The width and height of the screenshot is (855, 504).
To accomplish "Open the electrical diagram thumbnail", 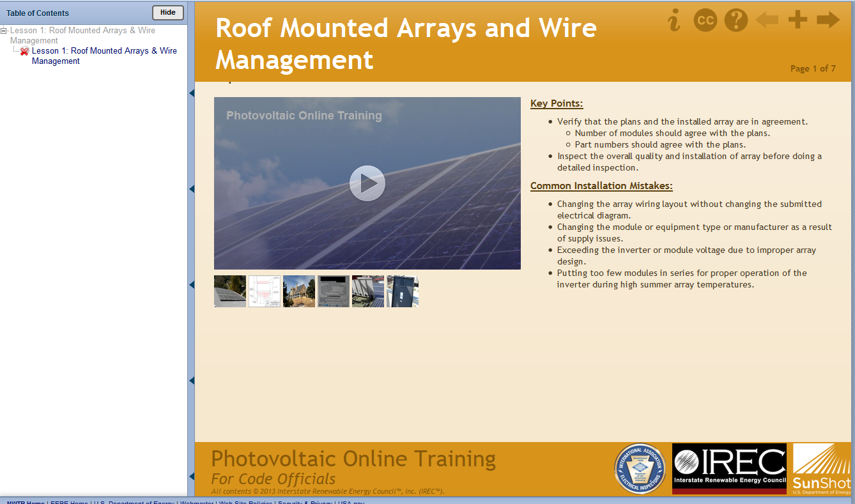I will click(264, 291).
